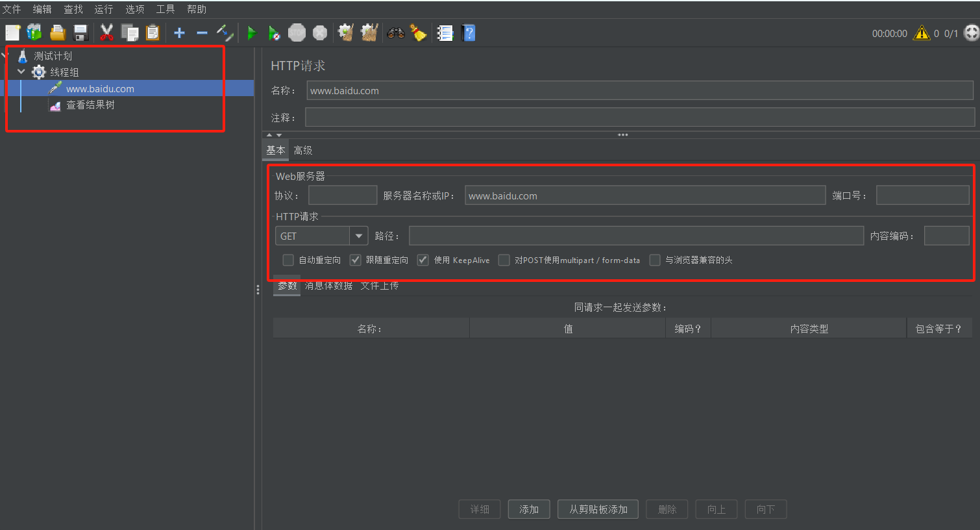Screen dimensions: 980x530
Task: Click the 向上 button
Action: coord(717,509)
